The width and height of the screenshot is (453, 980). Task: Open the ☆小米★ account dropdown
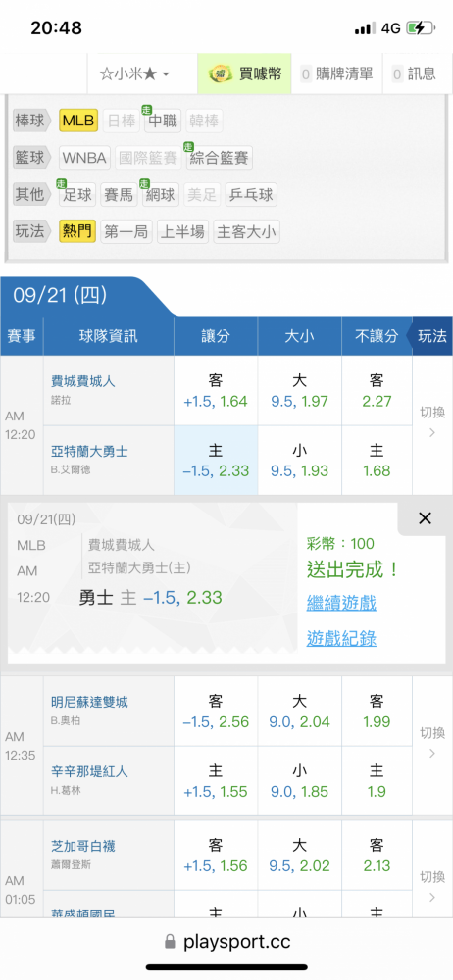[134, 73]
